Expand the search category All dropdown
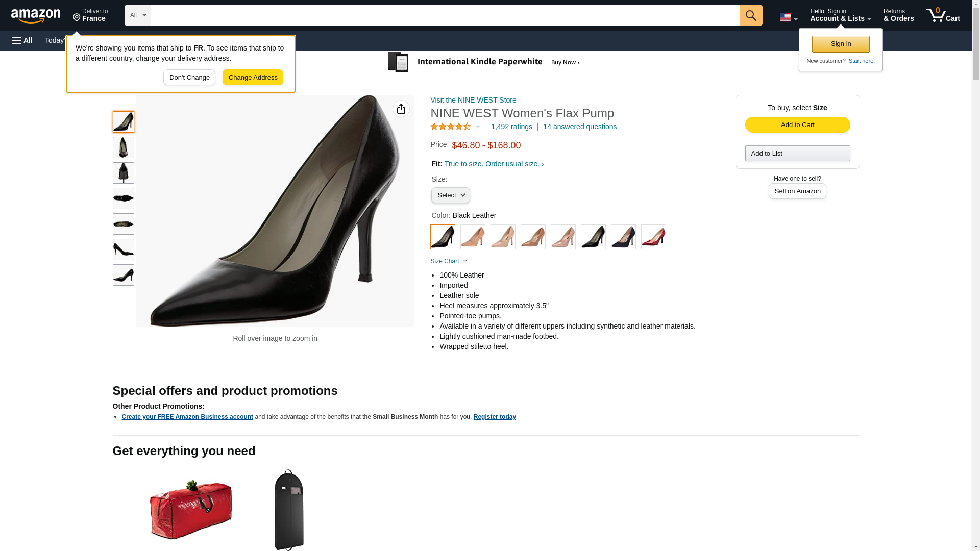Screen dimensions: 980x551 tap(138, 15)
